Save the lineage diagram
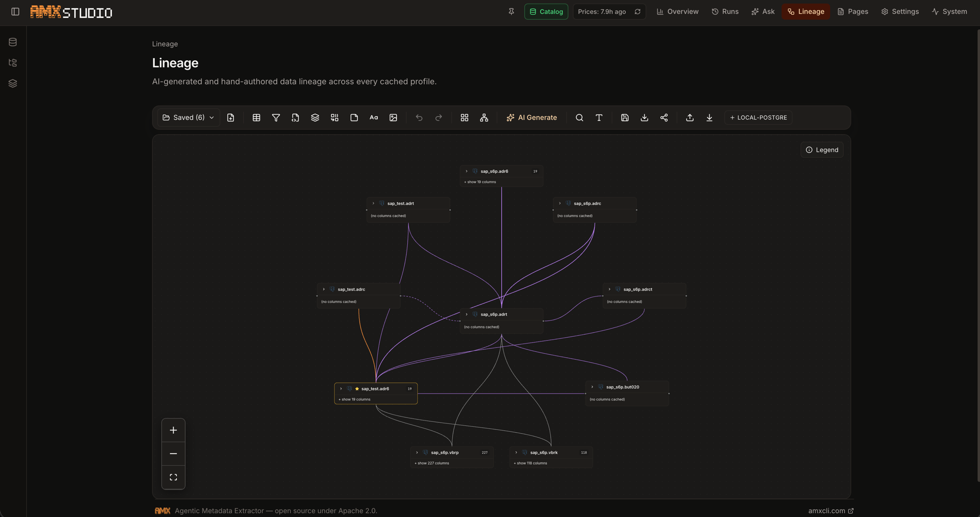 coord(625,118)
